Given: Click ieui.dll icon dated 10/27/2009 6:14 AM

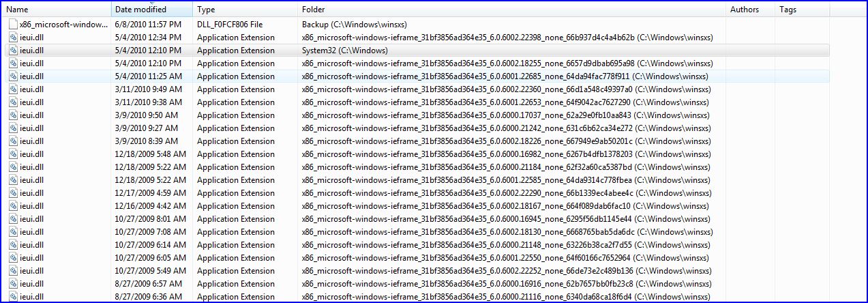Looking at the screenshot, I should [13, 245].
